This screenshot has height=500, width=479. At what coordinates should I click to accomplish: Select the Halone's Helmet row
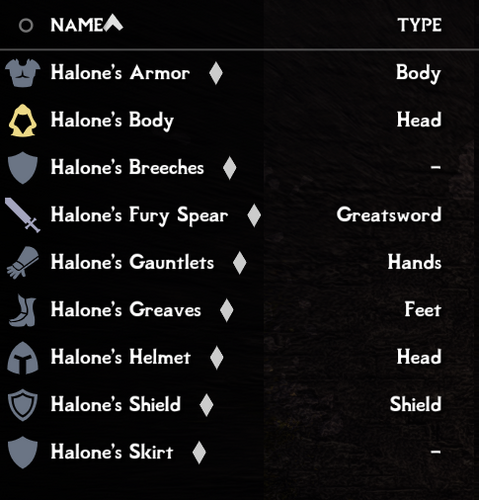coord(239,357)
